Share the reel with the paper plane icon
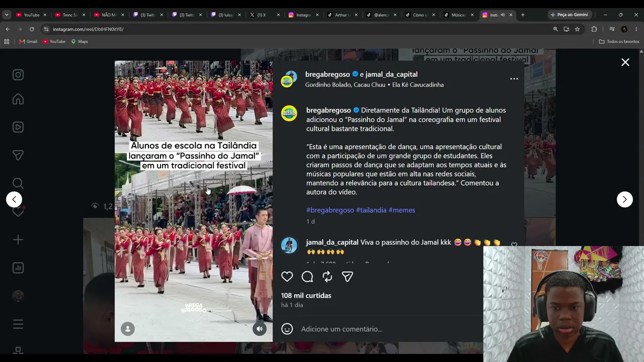 point(348,277)
